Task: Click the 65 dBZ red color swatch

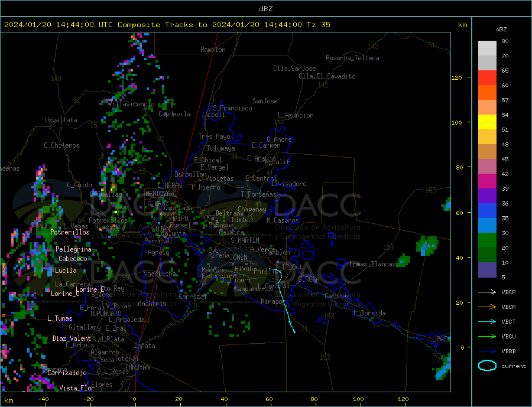Action: tap(487, 77)
